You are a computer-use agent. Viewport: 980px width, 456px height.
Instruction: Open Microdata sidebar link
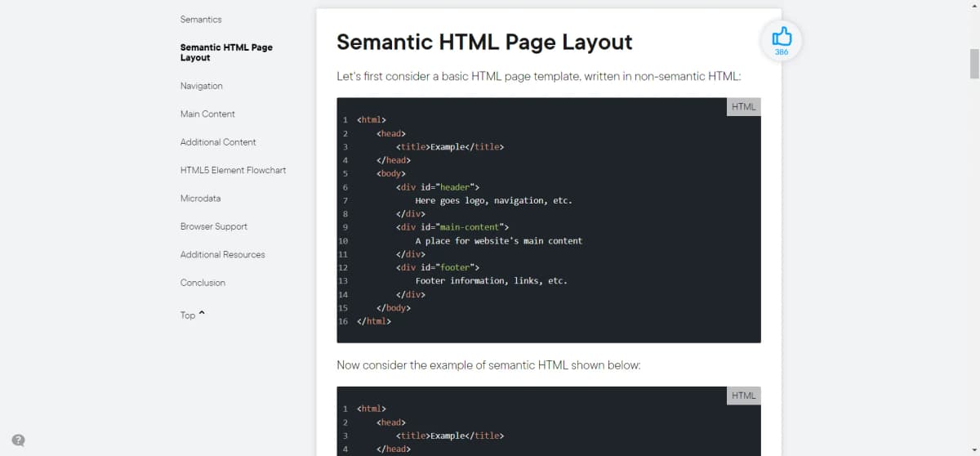[201, 199]
